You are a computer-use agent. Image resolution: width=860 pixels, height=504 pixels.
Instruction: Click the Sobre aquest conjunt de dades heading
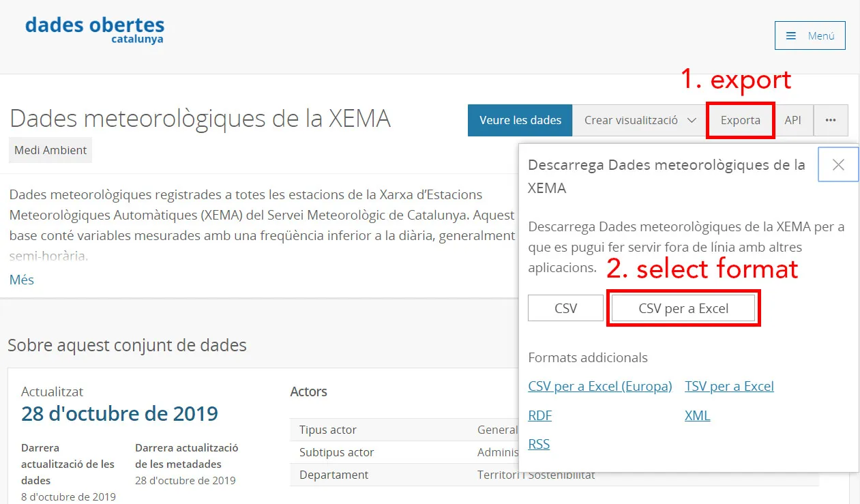pyautogui.click(x=127, y=345)
